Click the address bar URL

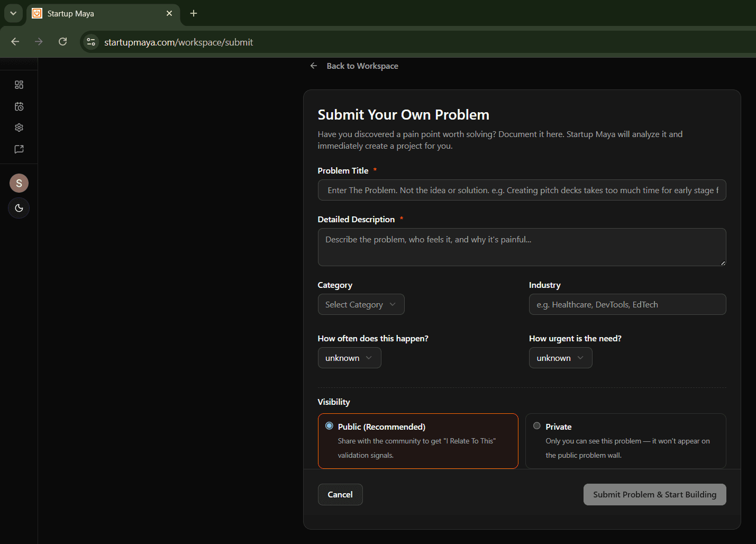coord(178,42)
